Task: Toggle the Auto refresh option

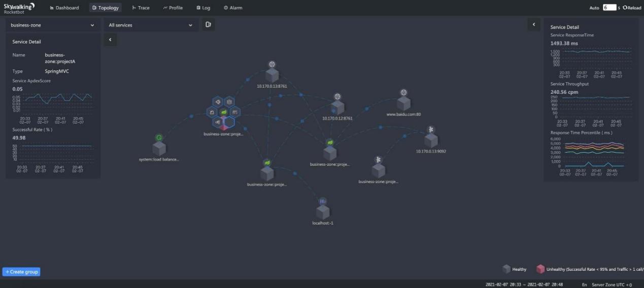Action: point(594,8)
